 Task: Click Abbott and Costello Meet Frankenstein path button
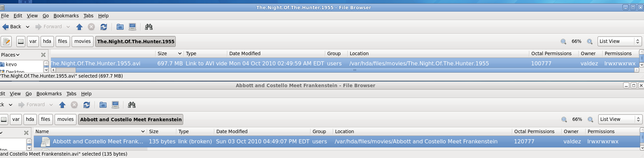[131, 120]
